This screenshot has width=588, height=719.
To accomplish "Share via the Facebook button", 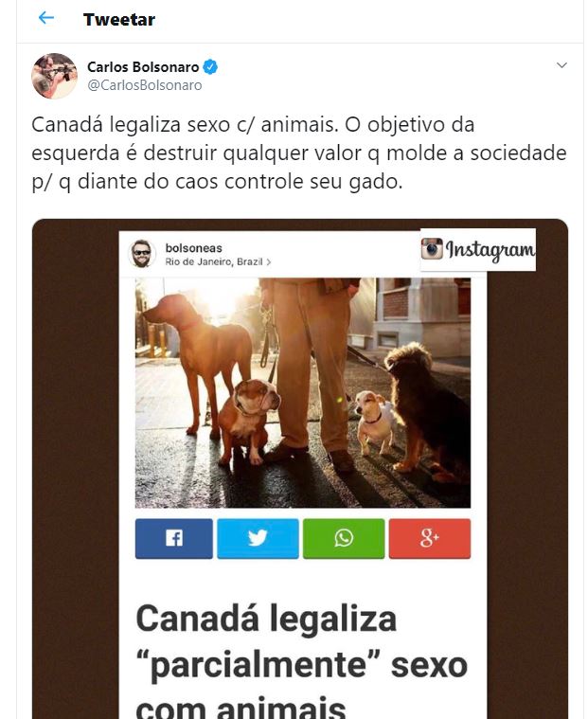I will point(173,538).
